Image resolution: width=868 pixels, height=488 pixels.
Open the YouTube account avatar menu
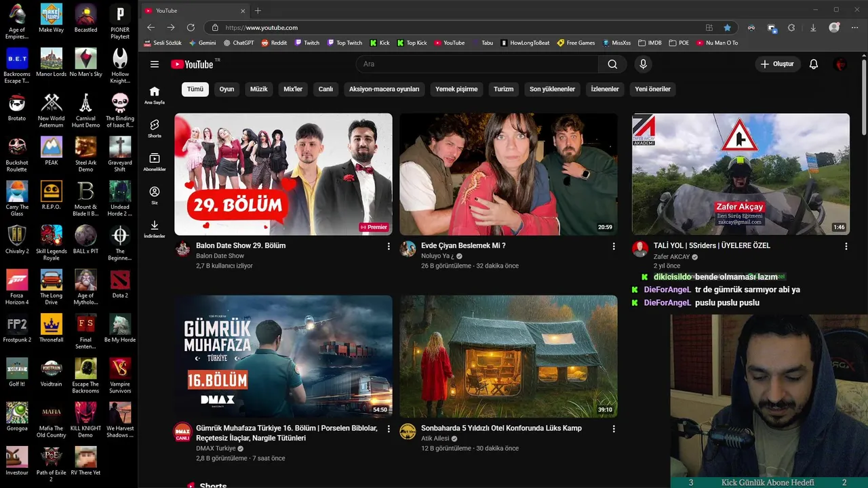840,64
